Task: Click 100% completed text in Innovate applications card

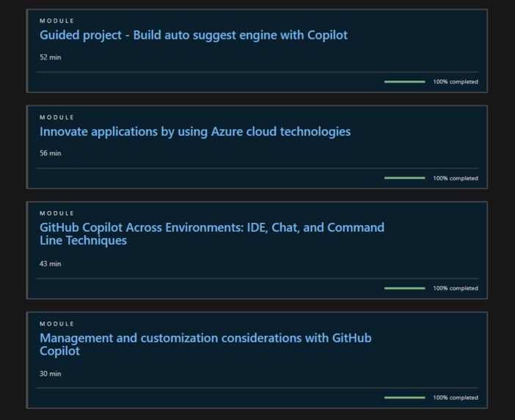Action: 456,178
